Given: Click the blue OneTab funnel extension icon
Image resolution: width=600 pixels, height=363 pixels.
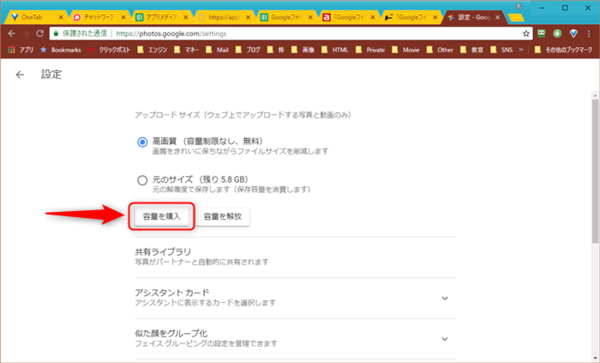Looking at the screenshot, I should 573,34.
